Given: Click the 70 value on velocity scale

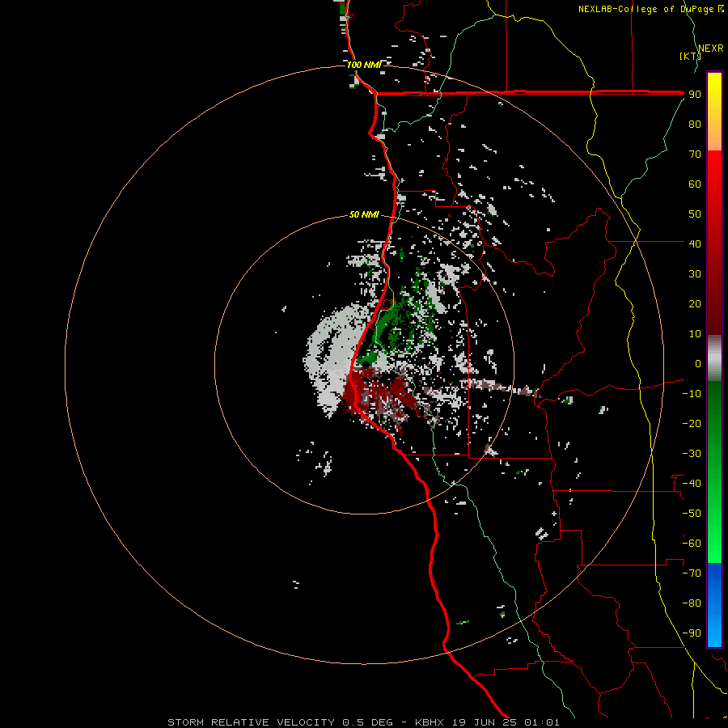Looking at the screenshot, I should click(x=695, y=154).
